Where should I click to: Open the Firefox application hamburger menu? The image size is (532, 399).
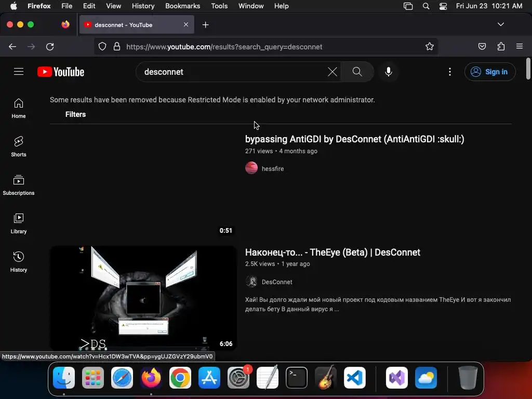520,46
